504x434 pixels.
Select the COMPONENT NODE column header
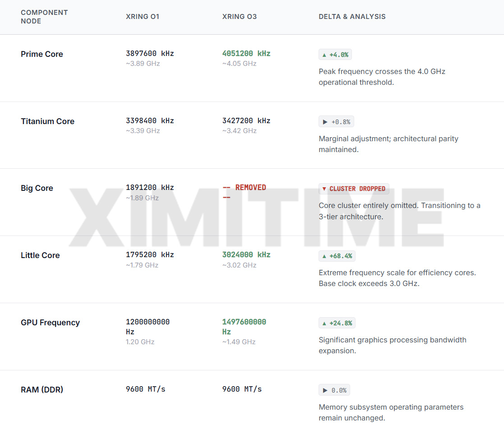[44, 17]
